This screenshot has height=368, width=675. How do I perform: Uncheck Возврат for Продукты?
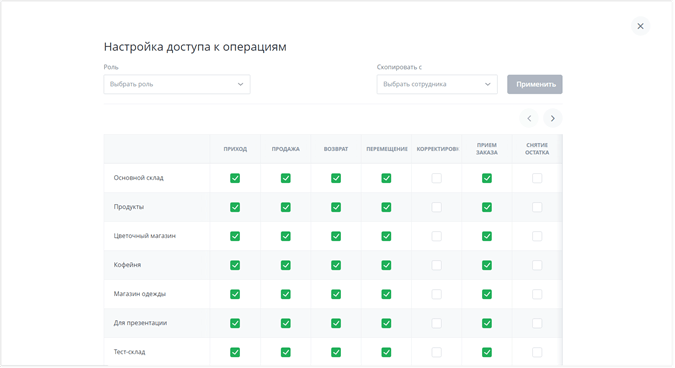click(336, 207)
